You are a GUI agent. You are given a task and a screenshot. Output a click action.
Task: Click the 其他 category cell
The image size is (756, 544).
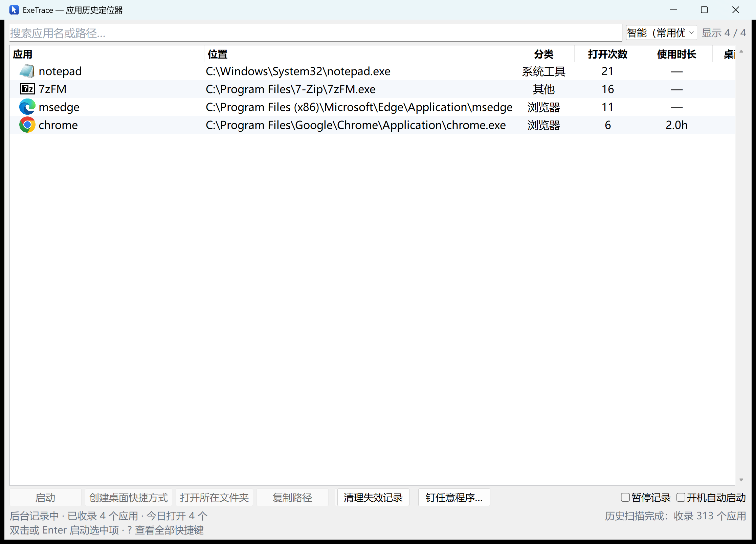[x=543, y=89]
